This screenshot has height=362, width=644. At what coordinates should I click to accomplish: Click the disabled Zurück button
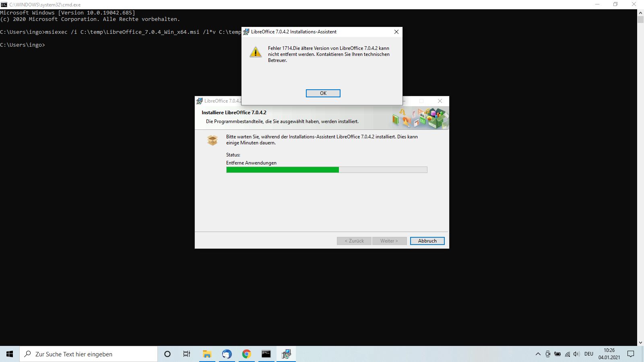[x=354, y=241]
